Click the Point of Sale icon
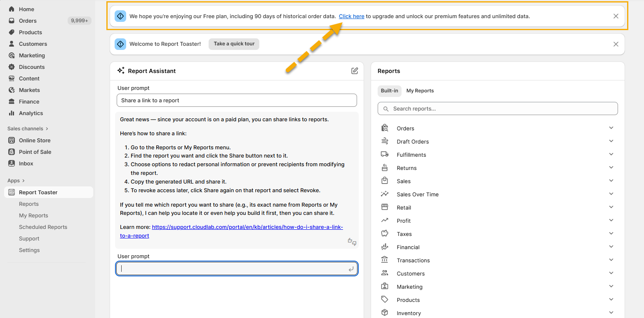Viewport: 644px width, 318px height. pos(12,152)
